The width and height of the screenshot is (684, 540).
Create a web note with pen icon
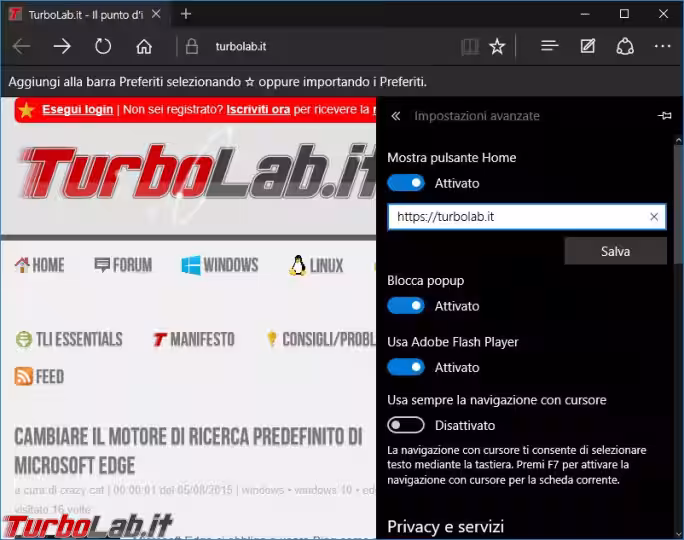coord(588,46)
